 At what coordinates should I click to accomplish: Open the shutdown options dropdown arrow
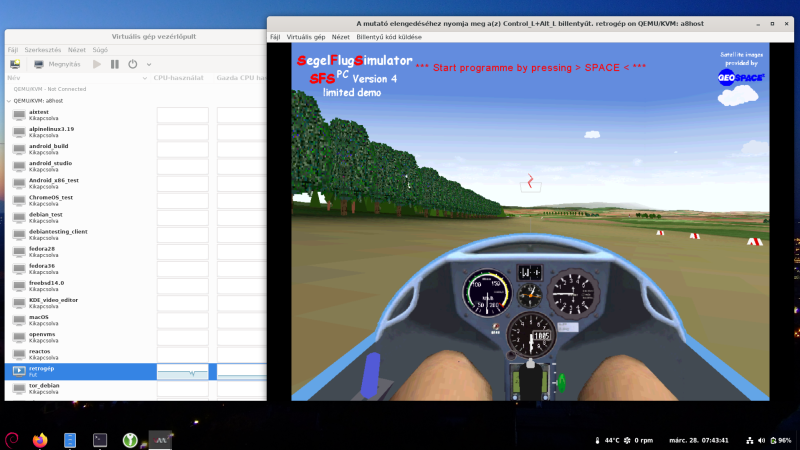pos(149,65)
